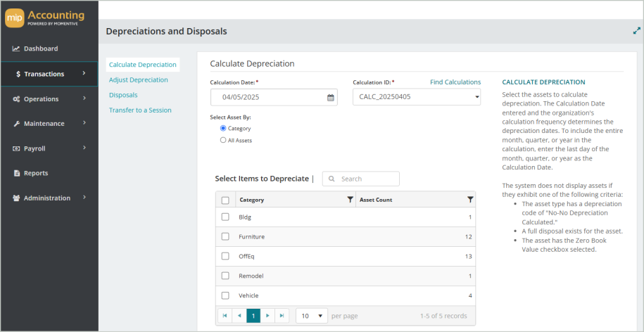Select the All Assets radio button
Screen dimensions: 644x332
(x=223, y=140)
